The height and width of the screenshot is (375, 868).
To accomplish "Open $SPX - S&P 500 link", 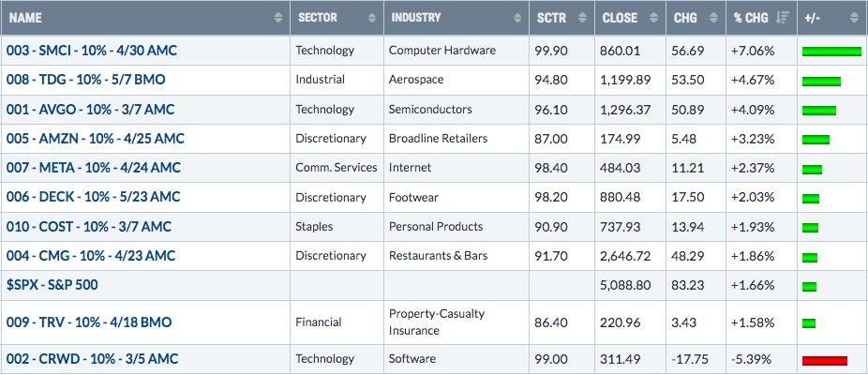I will (x=52, y=285).
